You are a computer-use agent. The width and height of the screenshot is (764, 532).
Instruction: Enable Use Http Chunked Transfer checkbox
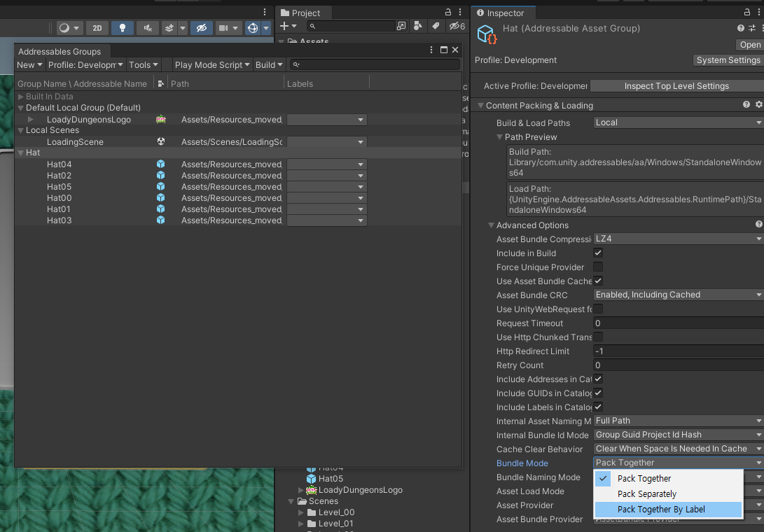click(x=598, y=337)
